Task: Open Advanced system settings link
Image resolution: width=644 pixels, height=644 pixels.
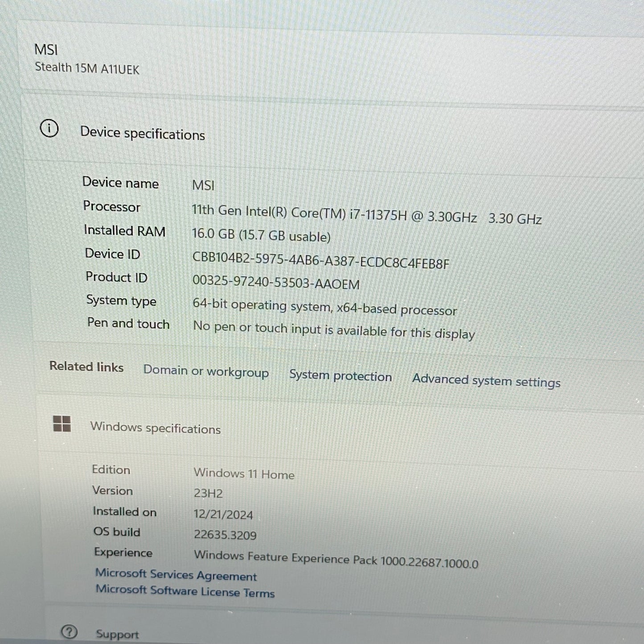Action: (486, 381)
